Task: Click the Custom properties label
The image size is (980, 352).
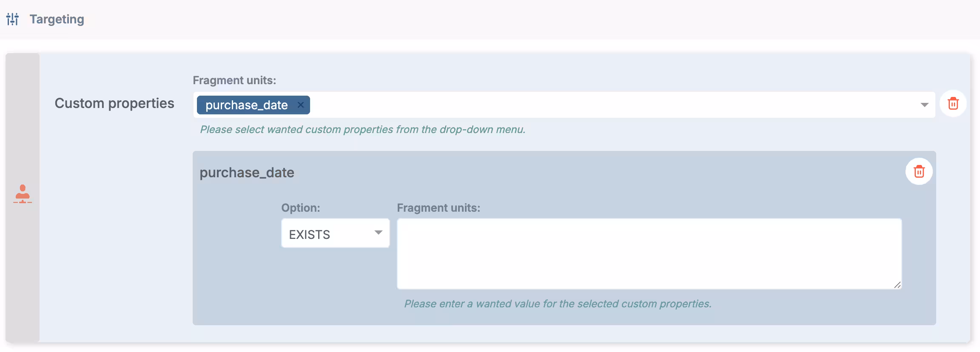Action: 114,103
